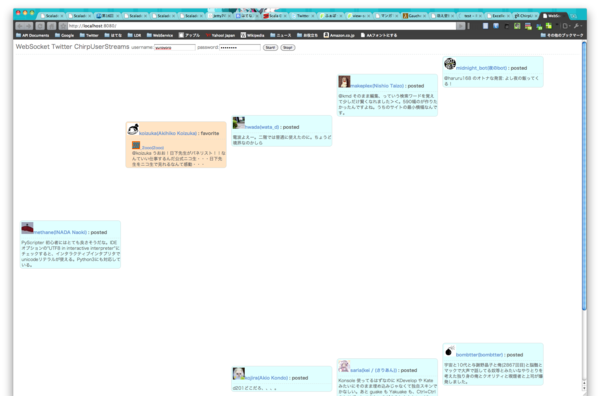
Task: Click the AAフォントにする bookmarklet
Action: (x=379, y=35)
